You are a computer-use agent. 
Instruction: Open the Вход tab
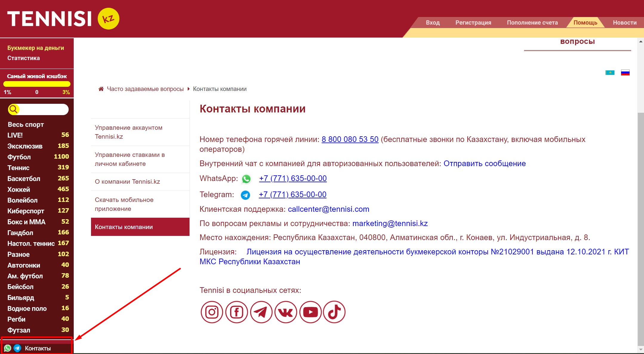(x=433, y=23)
